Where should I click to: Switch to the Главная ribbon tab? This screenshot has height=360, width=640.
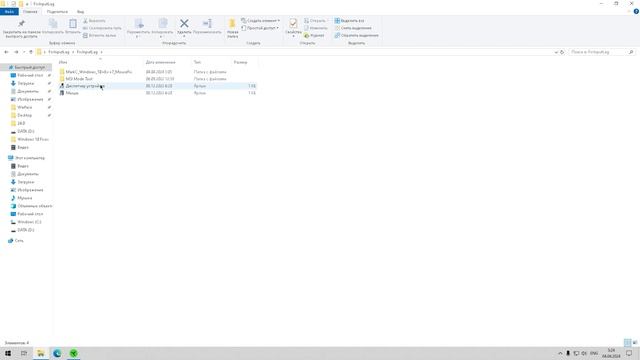pos(30,12)
